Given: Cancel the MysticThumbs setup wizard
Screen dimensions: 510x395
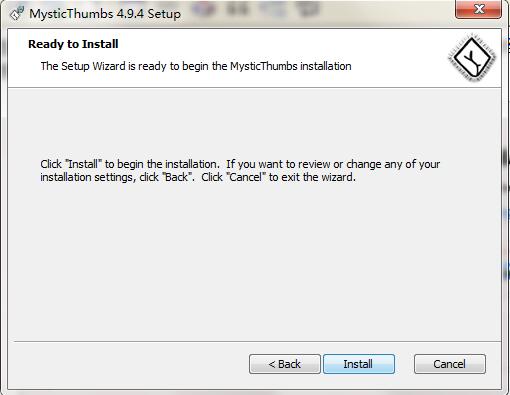Looking at the screenshot, I should [x=450, y=364].
